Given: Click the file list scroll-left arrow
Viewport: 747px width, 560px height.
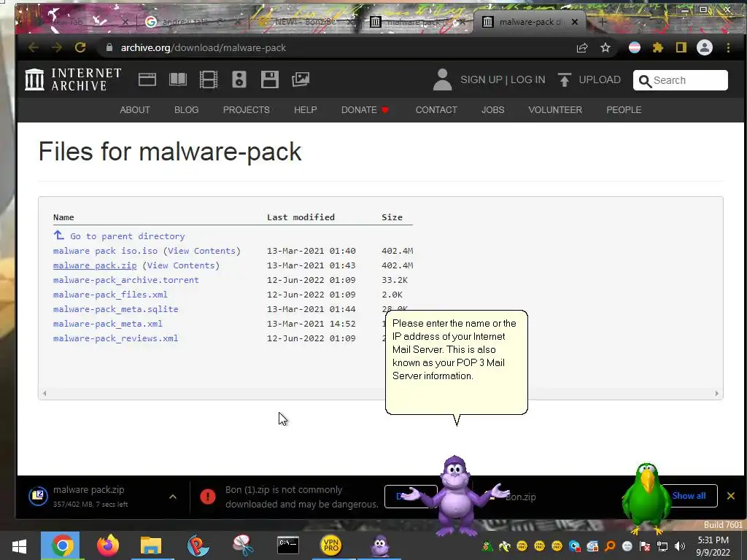Looking at the screenshot, I should [44, 393].
